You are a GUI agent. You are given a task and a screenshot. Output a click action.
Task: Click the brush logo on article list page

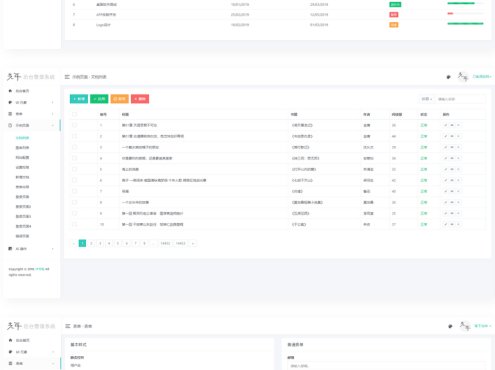pos(14,77)
